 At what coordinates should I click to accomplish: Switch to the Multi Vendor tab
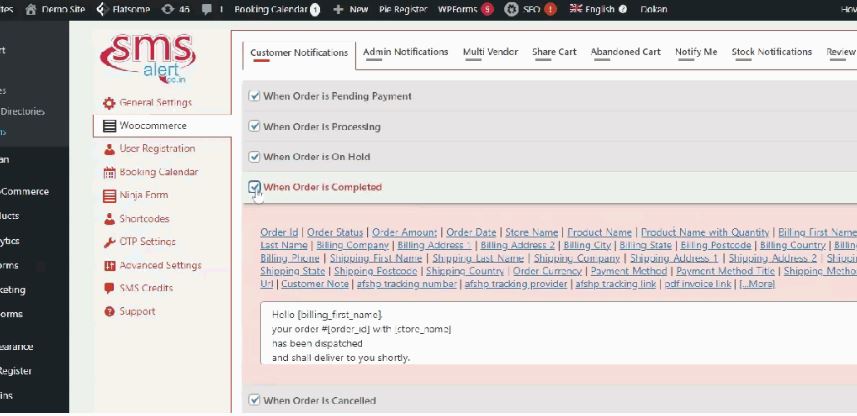coord(490,52)
